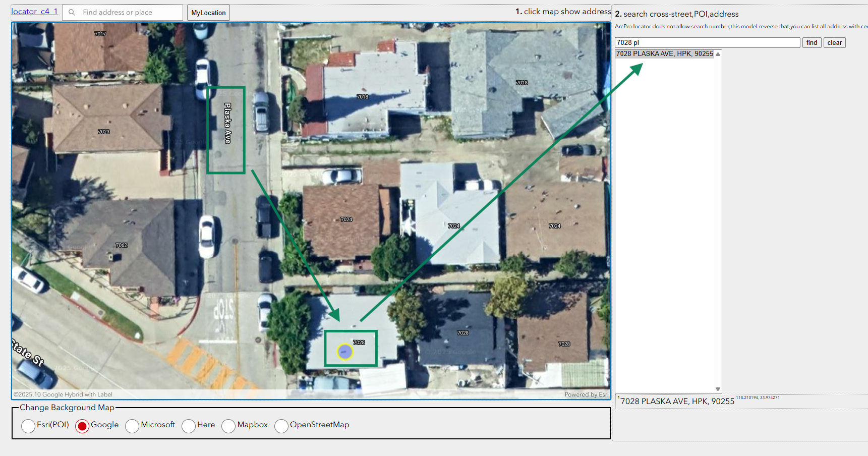This screenshot has height=456, width=868.
Task: Select the Esri(POI) background map
Action: click(28, 426)
